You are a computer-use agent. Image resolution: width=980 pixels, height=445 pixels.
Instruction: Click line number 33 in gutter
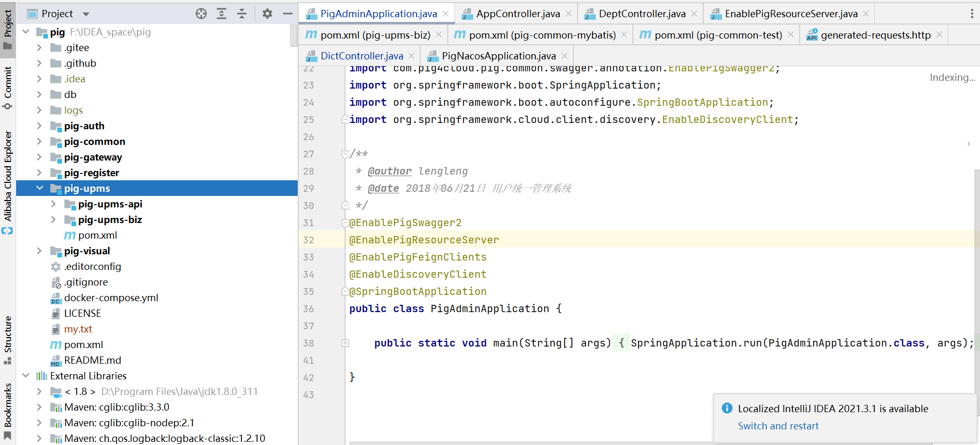[309, 257]
